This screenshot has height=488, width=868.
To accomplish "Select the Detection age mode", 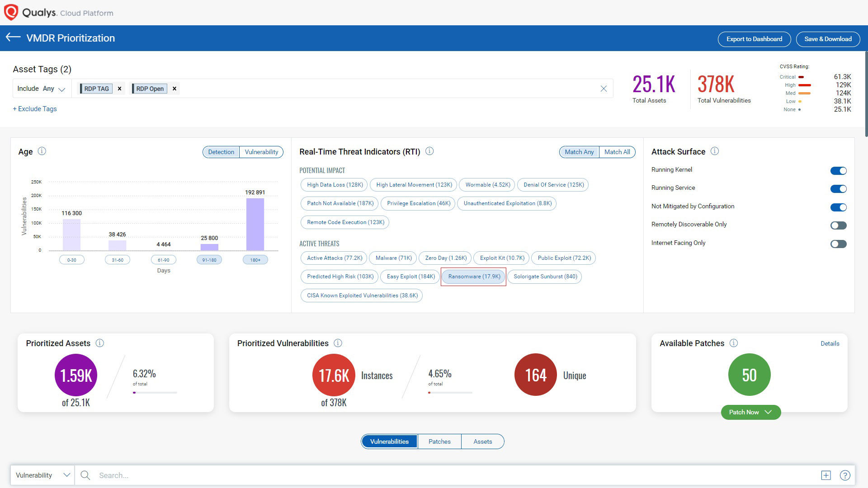I will pyautogui.click(x=221, y=152).
